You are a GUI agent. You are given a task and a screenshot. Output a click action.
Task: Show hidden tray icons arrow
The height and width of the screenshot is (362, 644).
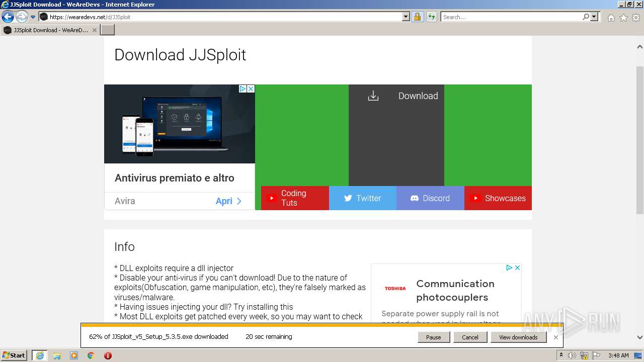561,355
